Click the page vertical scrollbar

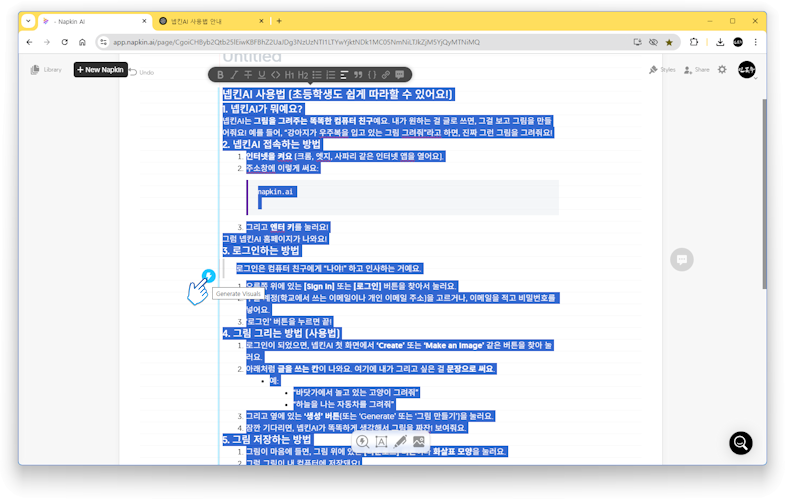(764, 194)
